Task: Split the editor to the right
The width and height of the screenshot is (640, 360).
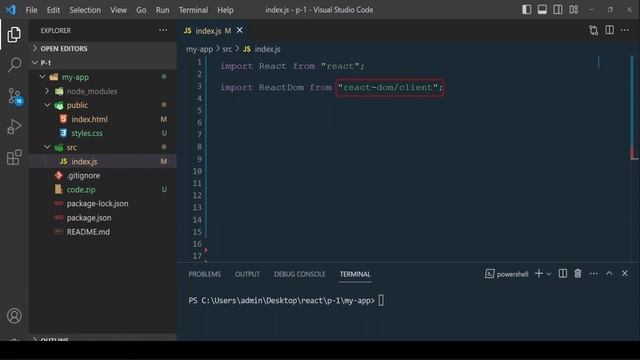Action: (609, 30)
